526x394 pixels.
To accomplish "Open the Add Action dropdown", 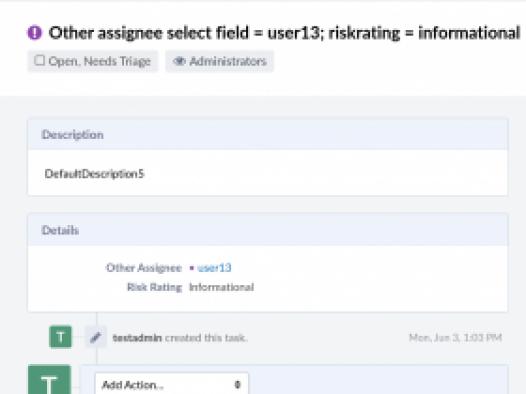I will click(172, 384).
